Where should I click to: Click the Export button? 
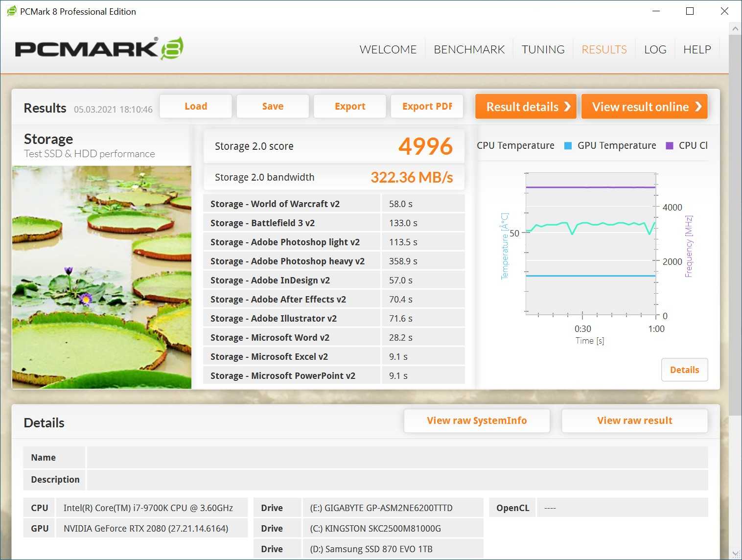coord(350,106)
